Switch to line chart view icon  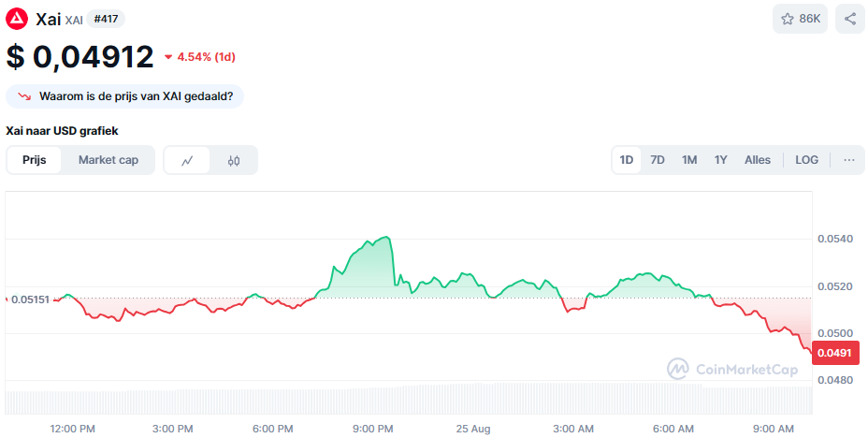coord(187,161)
